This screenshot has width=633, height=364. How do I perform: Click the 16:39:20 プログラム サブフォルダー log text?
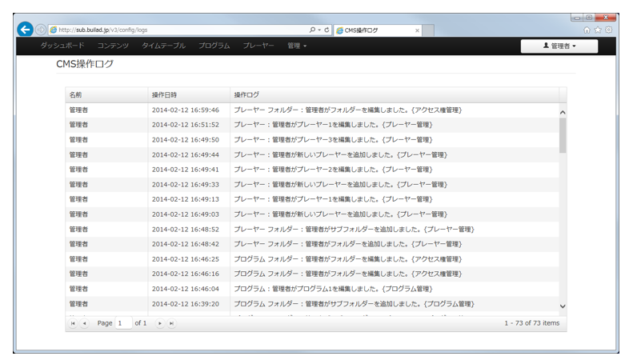354,304
